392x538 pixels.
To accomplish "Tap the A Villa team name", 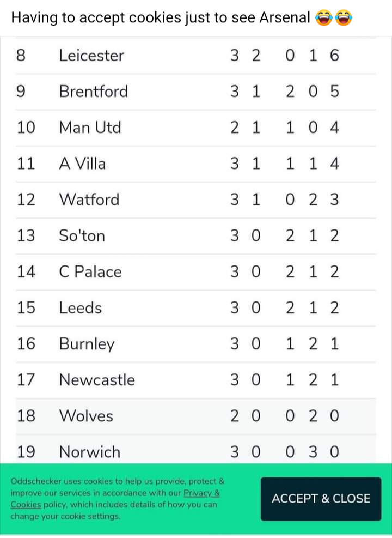I will [82, 164].
